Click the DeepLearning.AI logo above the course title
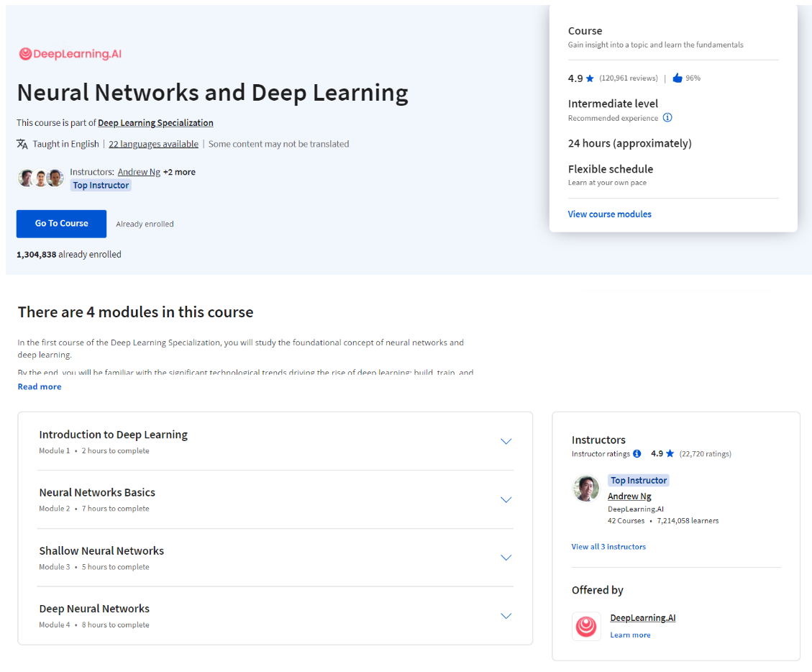Image resolution: width=812 pixels, height=672 pixels. pos(70,54)
